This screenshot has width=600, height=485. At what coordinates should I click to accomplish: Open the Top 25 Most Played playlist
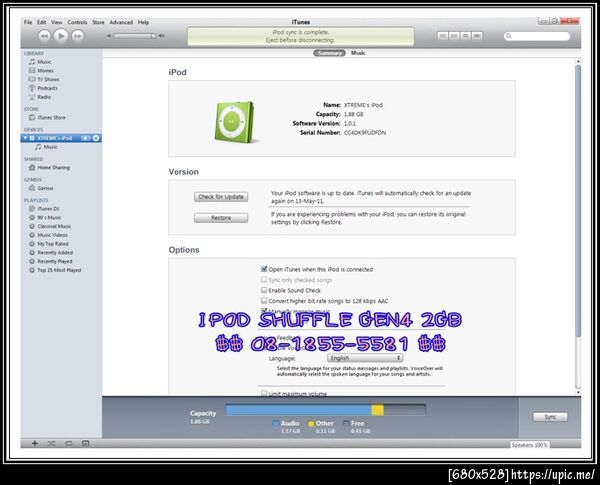(x=61, y=270)
